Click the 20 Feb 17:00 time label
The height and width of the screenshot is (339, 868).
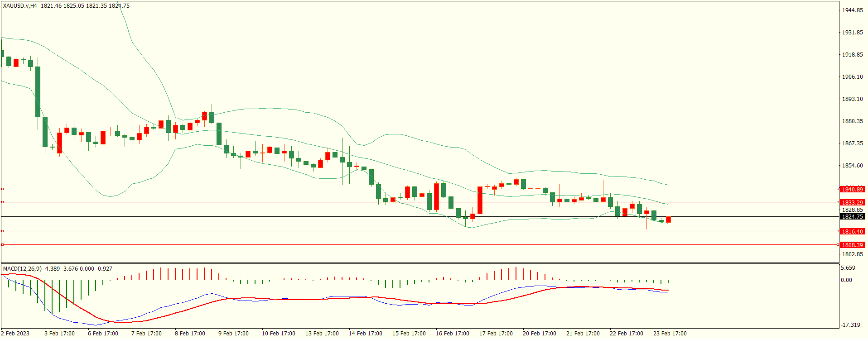pos(539,334)
